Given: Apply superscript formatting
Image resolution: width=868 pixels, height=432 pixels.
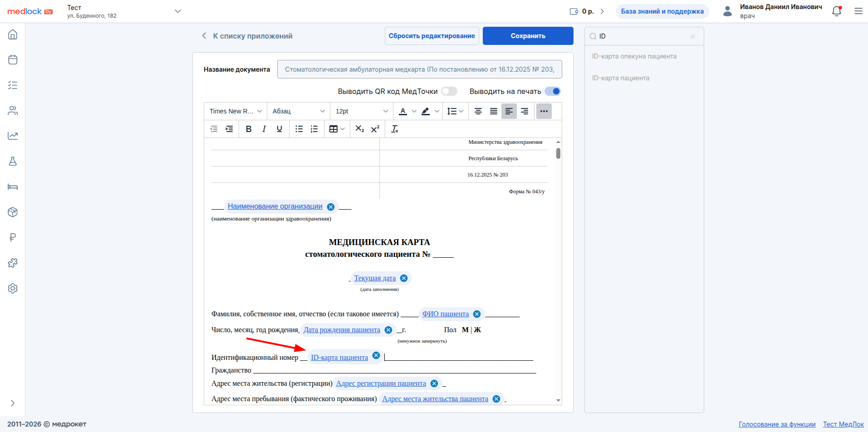Looking at the screenshot, I should click(375, 129).
